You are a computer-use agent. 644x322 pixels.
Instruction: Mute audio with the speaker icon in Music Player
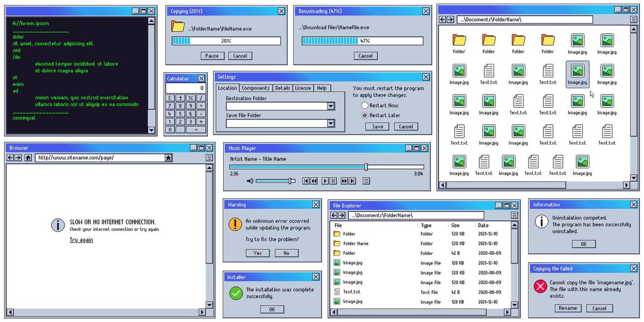[x=250, y=181]
